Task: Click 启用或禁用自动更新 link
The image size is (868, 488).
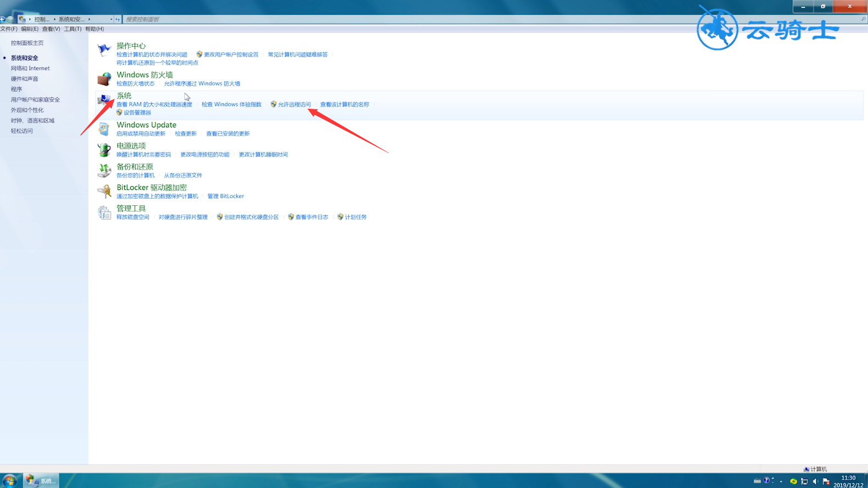Action: point(141,134)
